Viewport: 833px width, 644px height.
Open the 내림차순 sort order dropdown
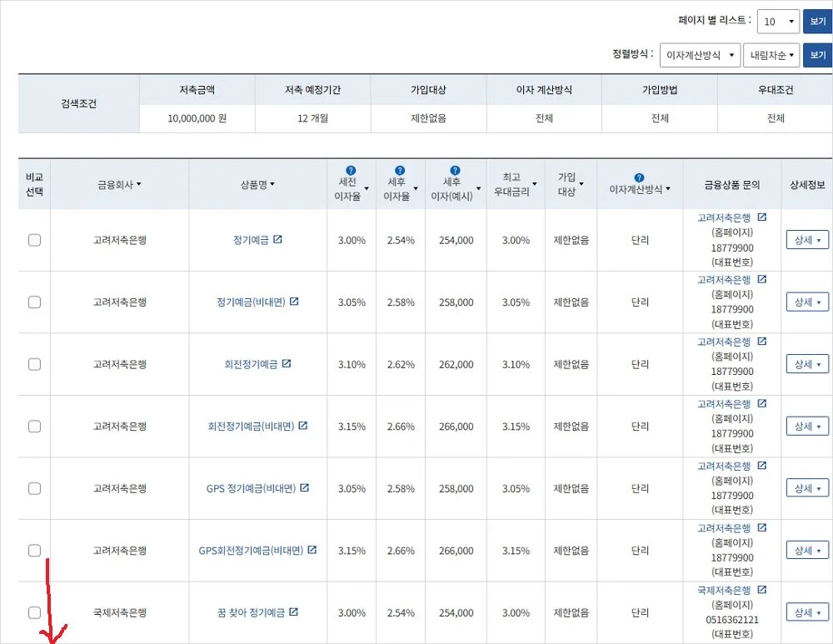point(771,56)
